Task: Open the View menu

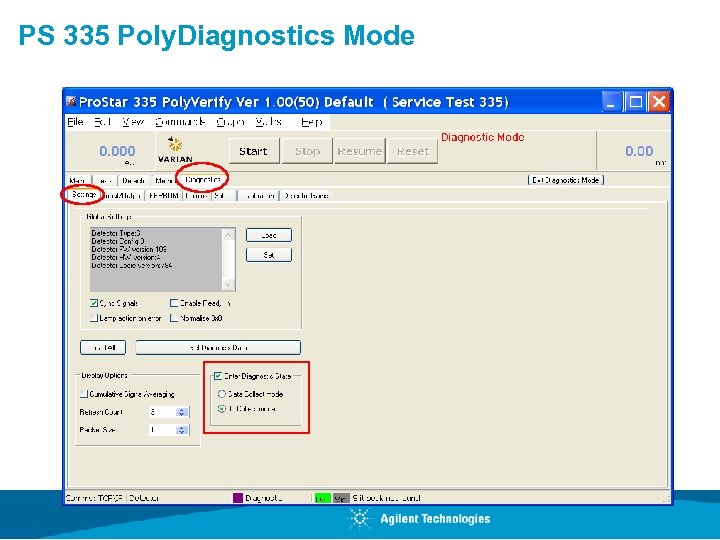Action: coord(133,122)
